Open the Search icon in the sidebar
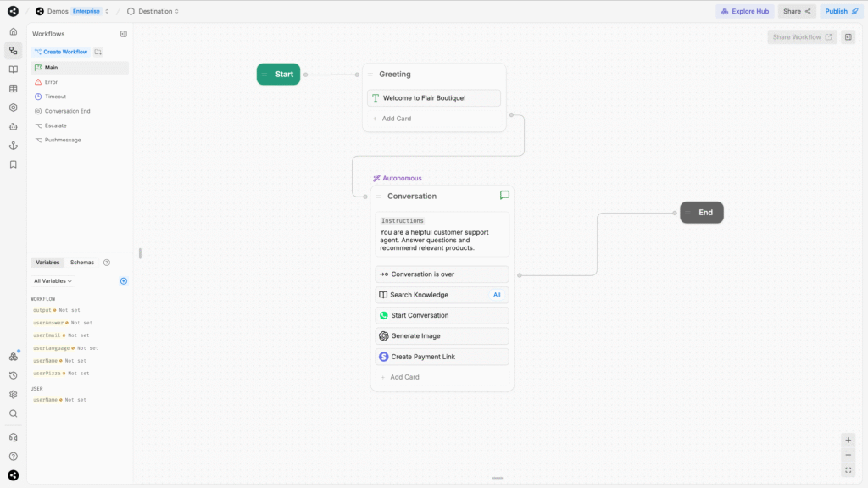 (x=13, y=413)
